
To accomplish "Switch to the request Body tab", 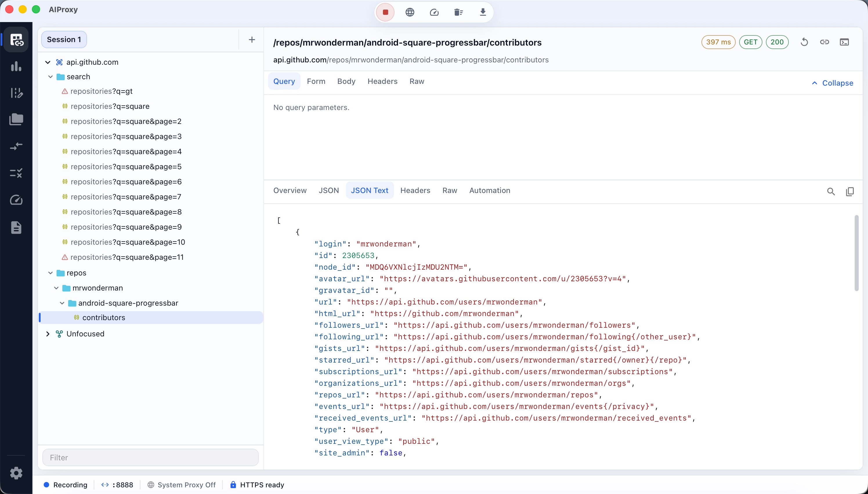I will pyautogui.click(x=346, y=81).
